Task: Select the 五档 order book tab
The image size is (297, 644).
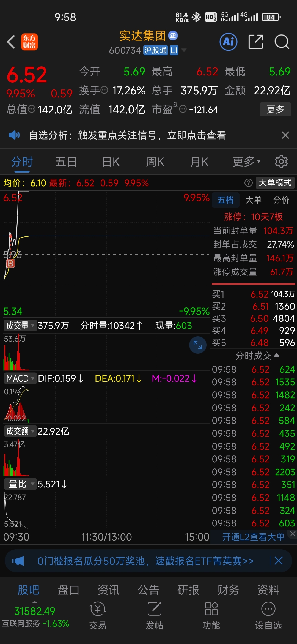Action: coord(226,200)
